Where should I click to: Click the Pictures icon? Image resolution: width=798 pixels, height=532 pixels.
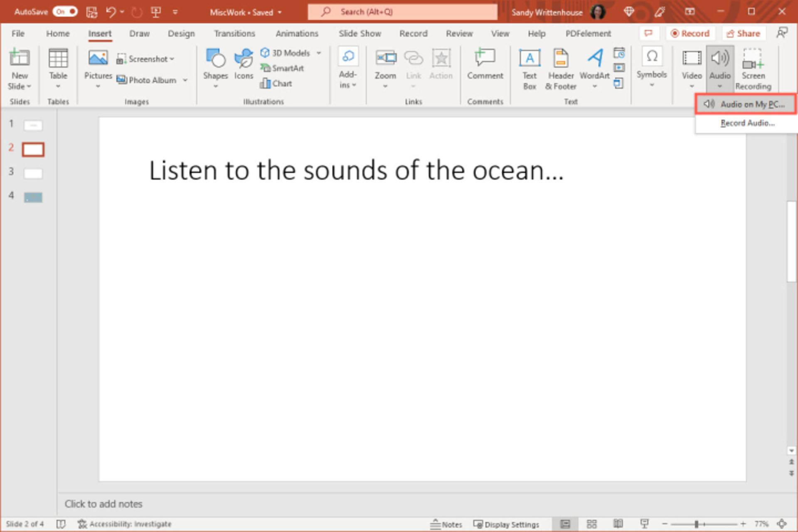(98, 58)
